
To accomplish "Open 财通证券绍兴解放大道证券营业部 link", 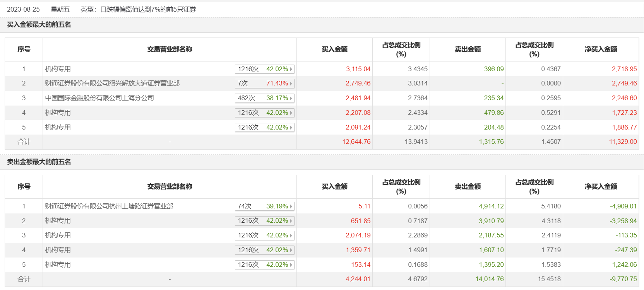I will click(112, 84).
